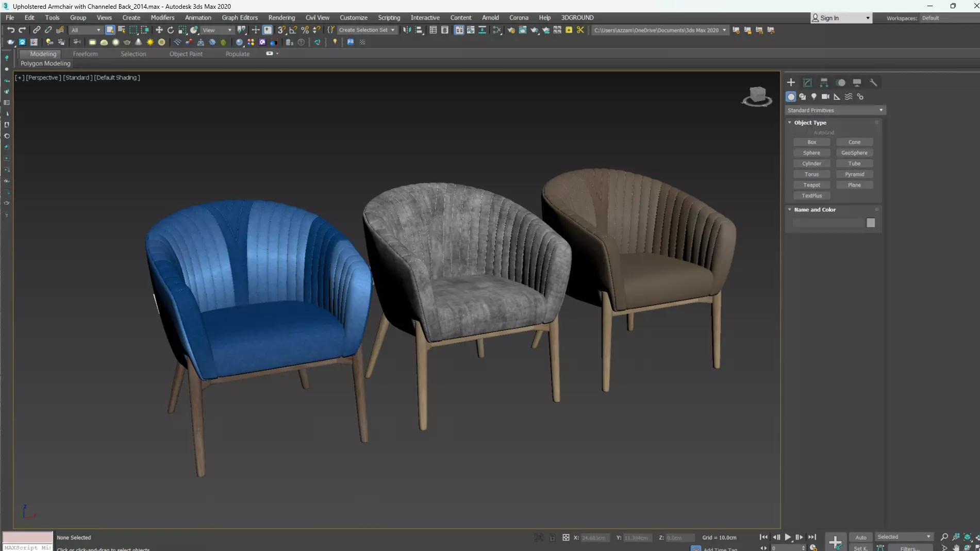Toggle window/crossing selection mode
980x551 pixels.
(145, 30)
